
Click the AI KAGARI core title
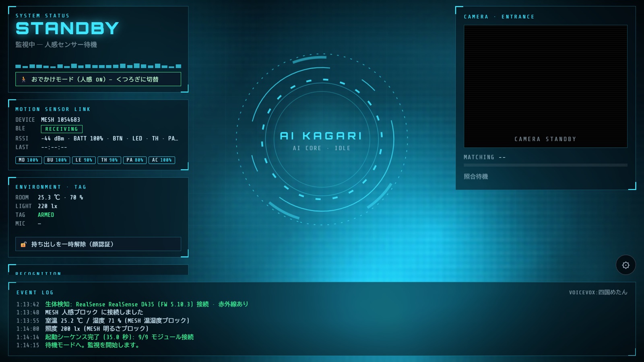point(321,136)
